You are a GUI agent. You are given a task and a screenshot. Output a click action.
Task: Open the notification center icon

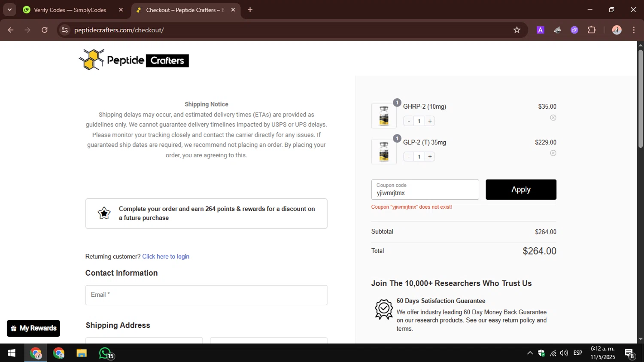pos(630,354)
